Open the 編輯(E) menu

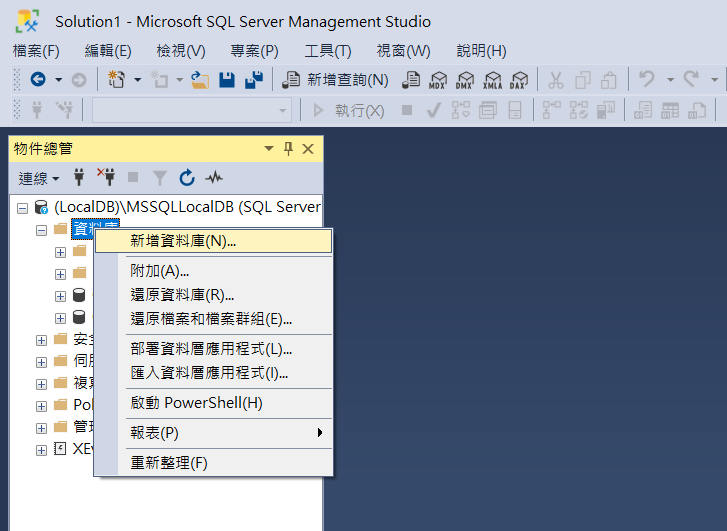coord(108,51)
